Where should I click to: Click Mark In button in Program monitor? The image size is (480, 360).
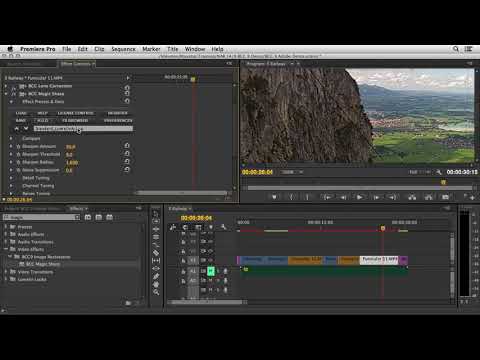click(x=291, y=197)
